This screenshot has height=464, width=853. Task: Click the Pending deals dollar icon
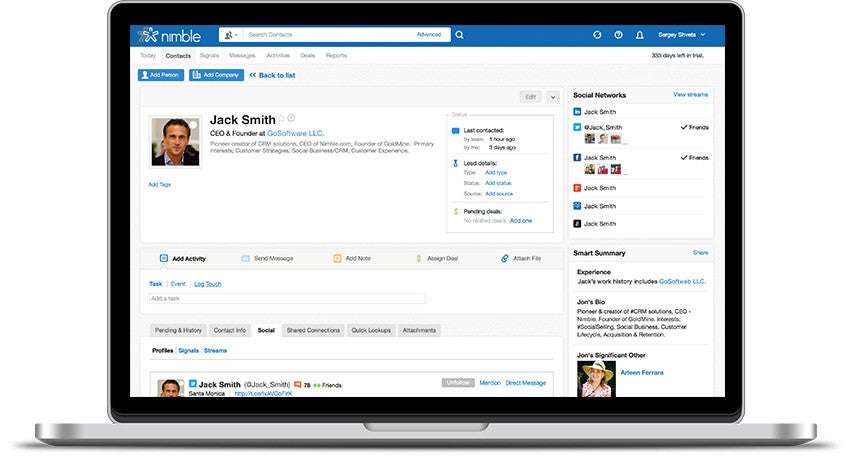(x=456, y=211)
